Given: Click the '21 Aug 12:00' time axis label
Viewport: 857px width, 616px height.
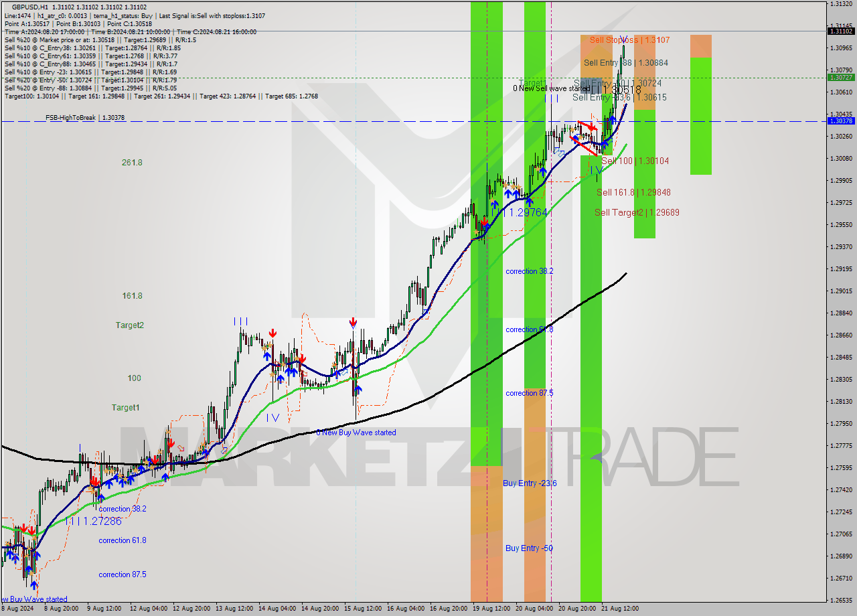Looking at the screenshot, I should (621, 609).
